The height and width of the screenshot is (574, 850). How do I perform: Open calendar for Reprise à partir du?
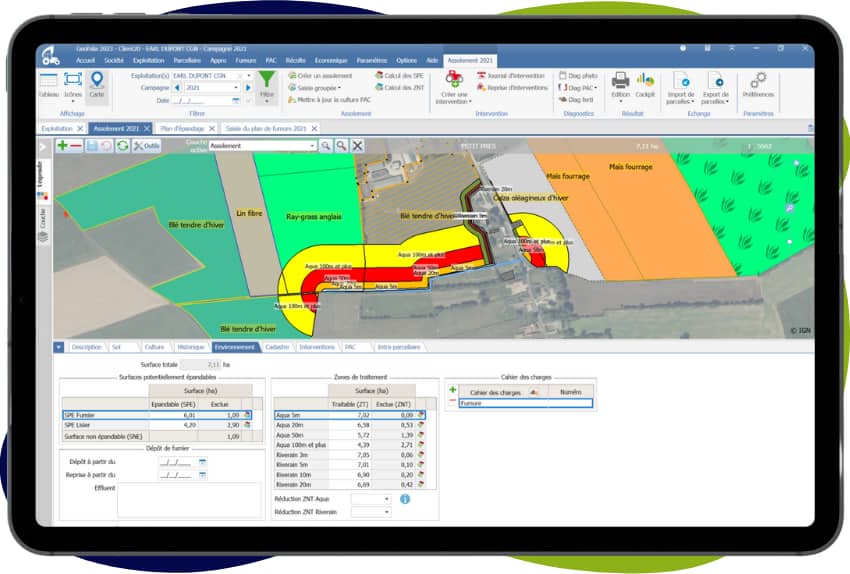coord(203,475)
